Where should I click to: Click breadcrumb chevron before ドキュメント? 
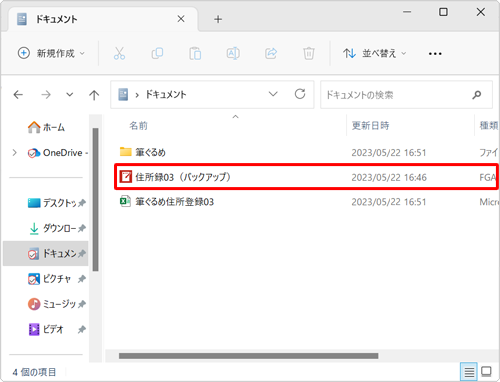coord(137,95)
